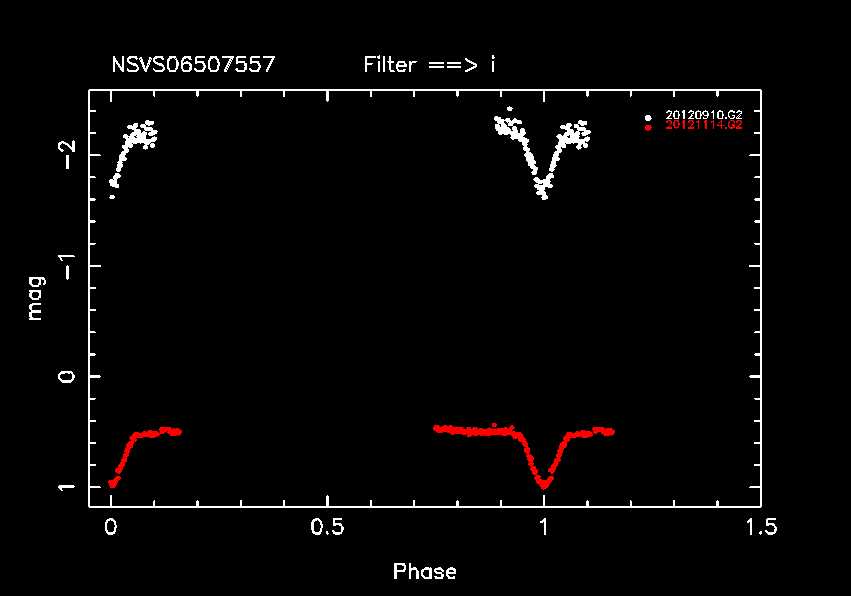Click the 'Filter ==> i' title text

pos(430,66)
